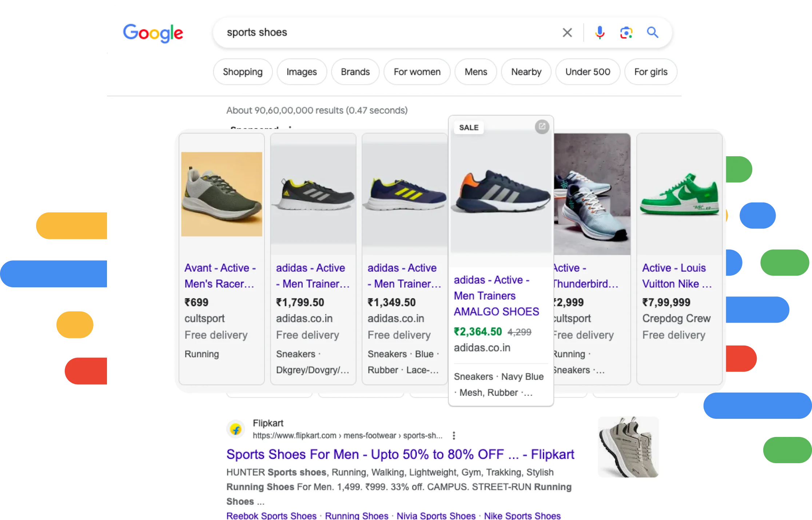Select the Brands filter chip

pyautogui.click(x=355, y=72)
